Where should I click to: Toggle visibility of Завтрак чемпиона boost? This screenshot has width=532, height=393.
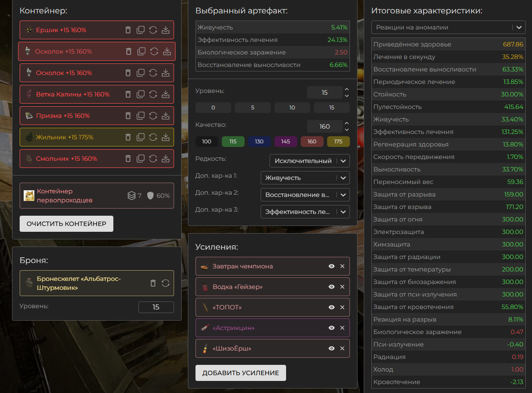coord(332,266)
